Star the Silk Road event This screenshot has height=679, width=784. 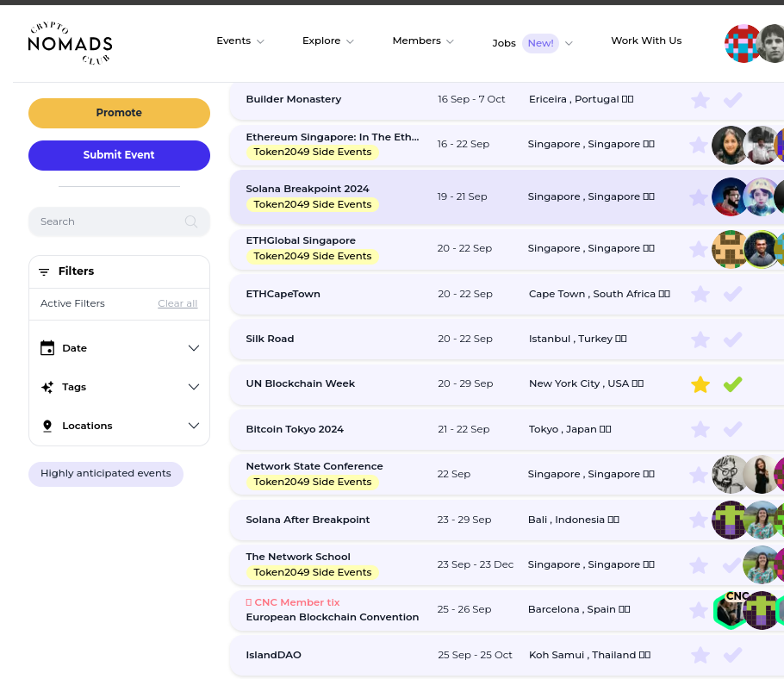click(700, 339)
